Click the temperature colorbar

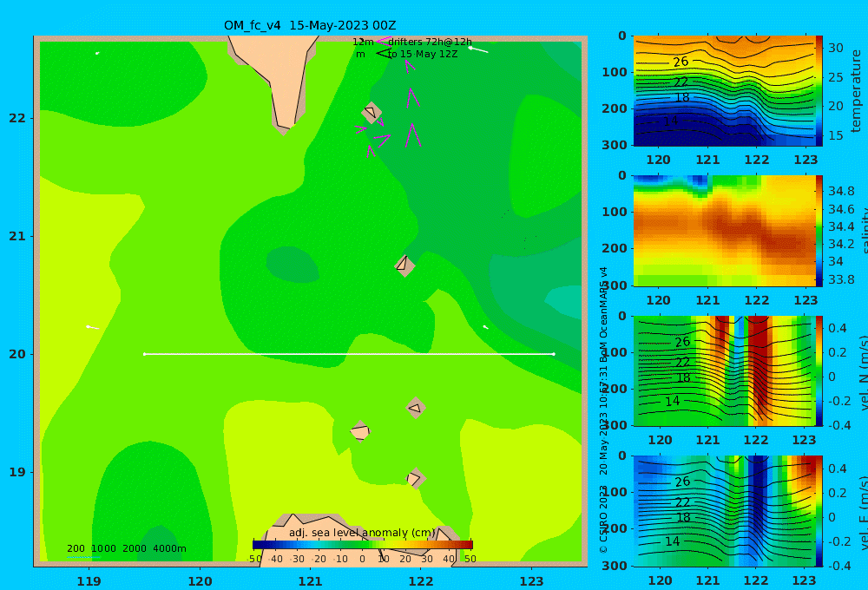[819, 91]
